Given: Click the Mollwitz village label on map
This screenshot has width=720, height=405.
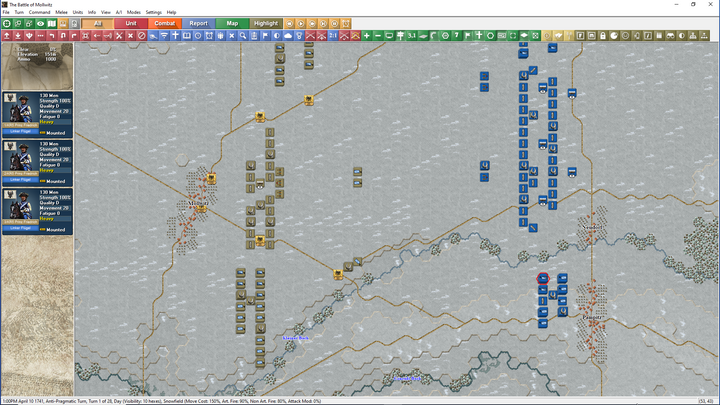Looking at the screenshot, I should pyautogui.click(x=198, y=203).
